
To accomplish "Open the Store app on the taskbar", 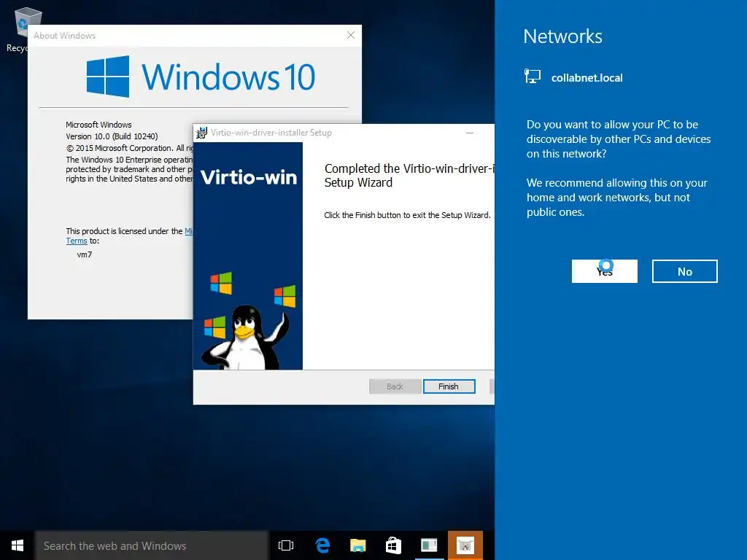I will 393,545.
